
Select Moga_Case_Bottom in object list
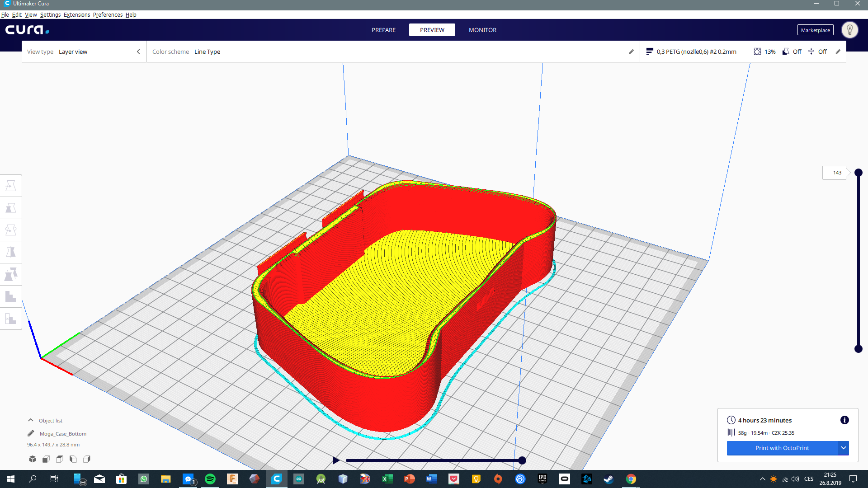pos(63,434)
